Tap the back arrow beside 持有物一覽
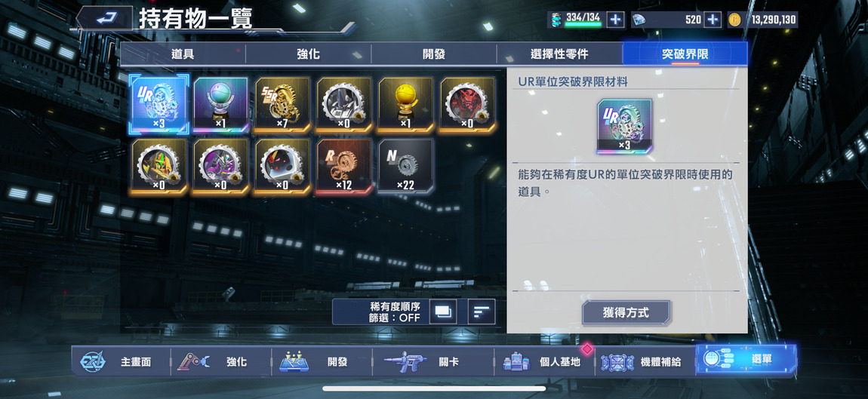The height and width of the screenshot is (399, 868). [x=104, y=18]
